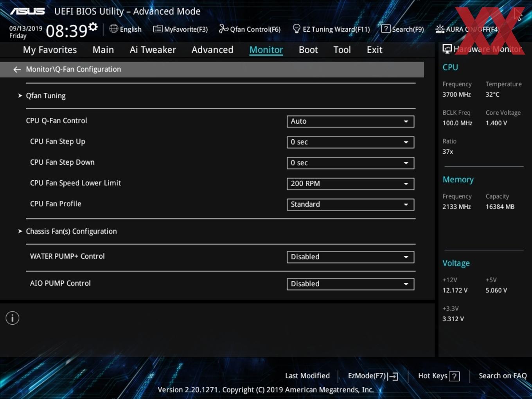Open CPU Fan Speed Lower Limit dropdown
Screen dimensions: 532x399
350,183
